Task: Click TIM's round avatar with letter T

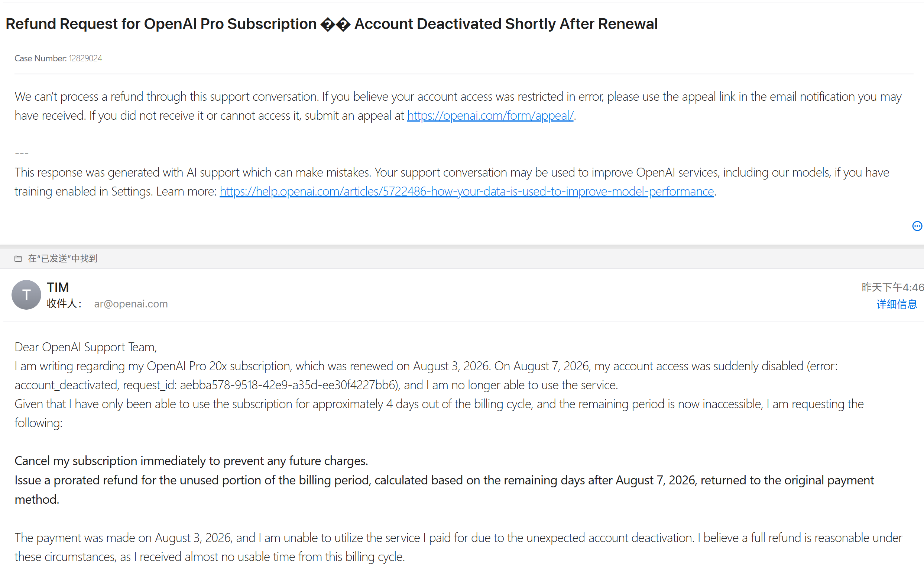Action: point(26,295)
